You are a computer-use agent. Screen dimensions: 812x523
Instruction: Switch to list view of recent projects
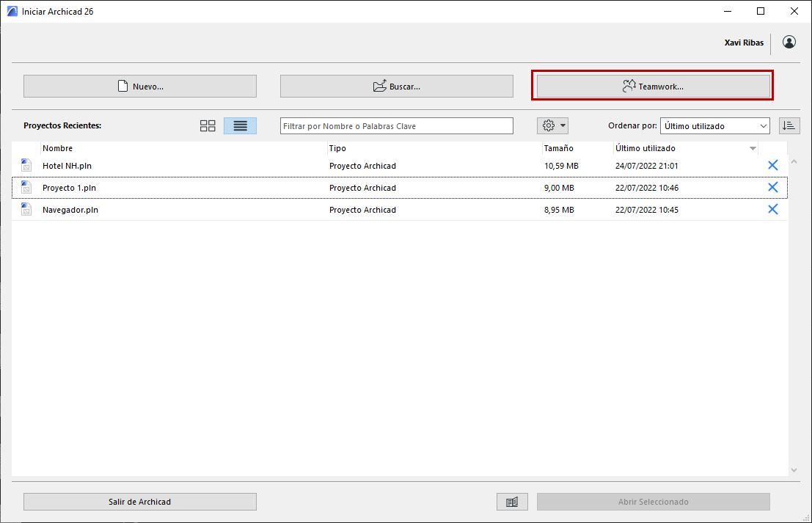pos(241,126)
